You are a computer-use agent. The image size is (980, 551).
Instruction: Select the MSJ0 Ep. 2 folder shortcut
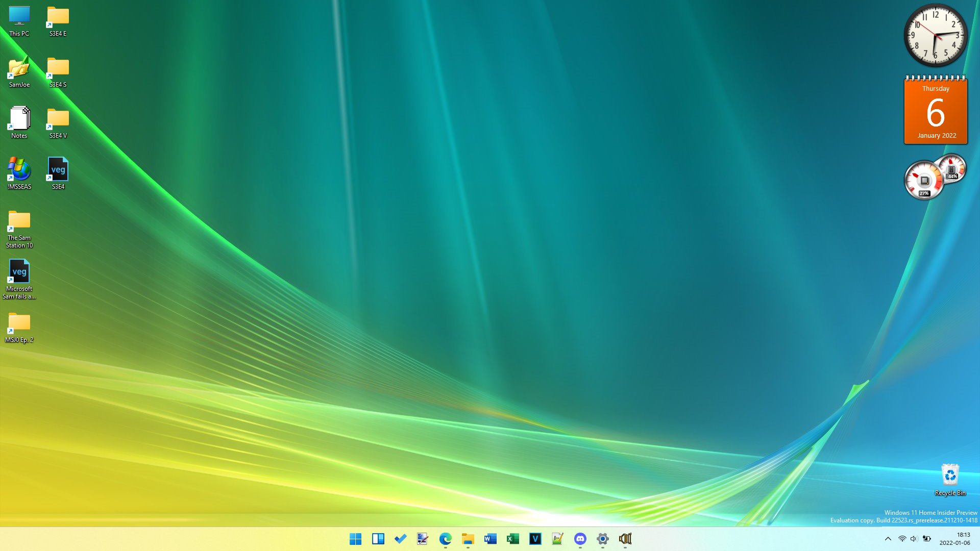click(x=19, y=328)
